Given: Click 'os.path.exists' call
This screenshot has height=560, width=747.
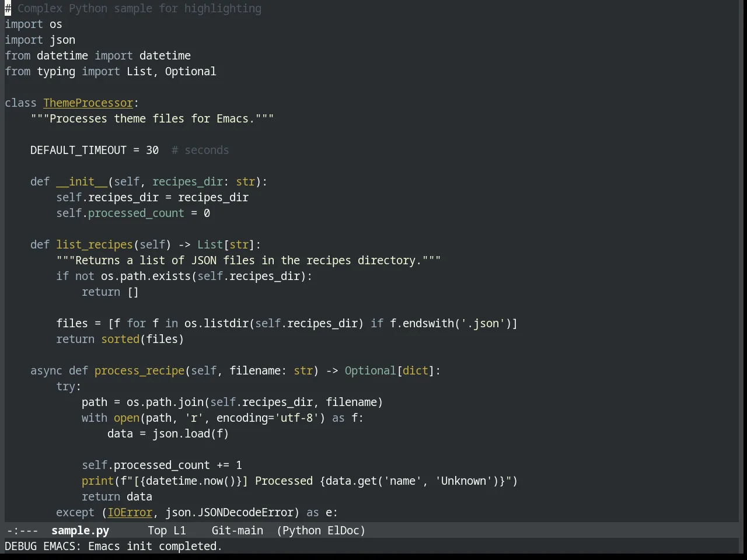Looking at the screenshot, I should coord(146,276).
